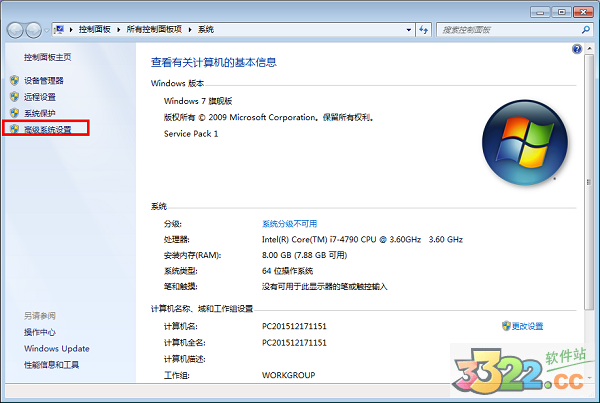Open 操作中心 under 另请参阅
The image size is (600, 403).
click(40, 332)
